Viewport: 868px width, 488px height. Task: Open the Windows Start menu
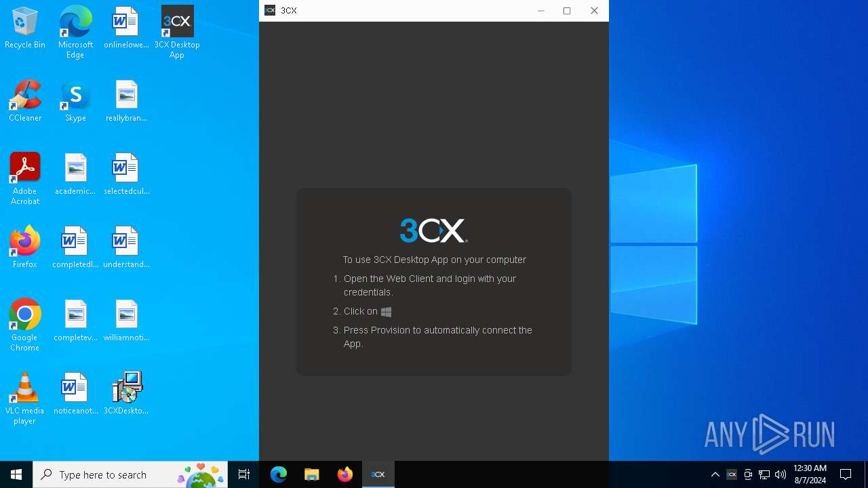pos(16,474)
